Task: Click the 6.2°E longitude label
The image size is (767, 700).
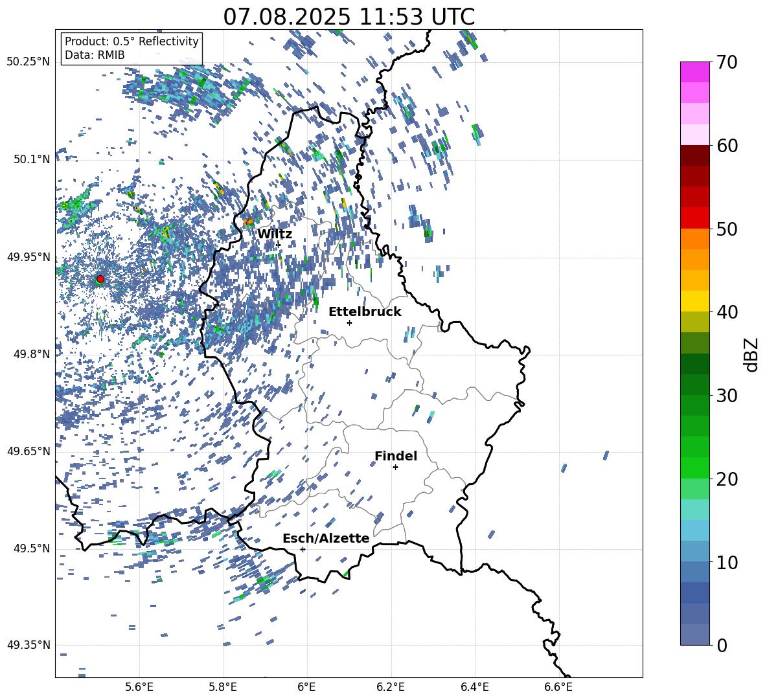Action: 391,687
